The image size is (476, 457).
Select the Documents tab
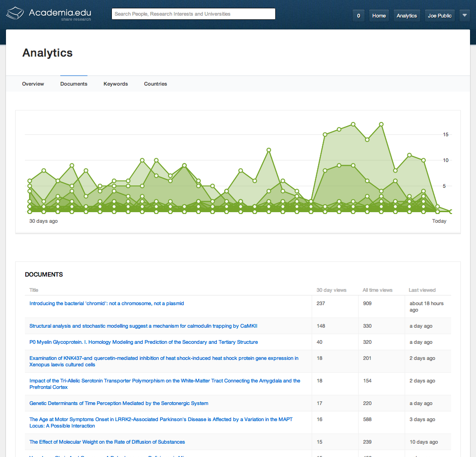pos(74,84)
